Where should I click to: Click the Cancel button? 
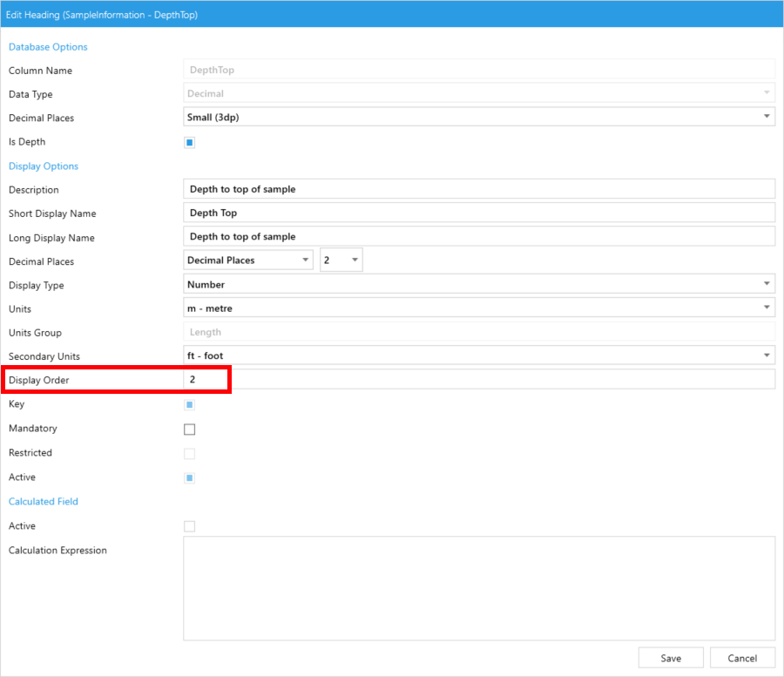742,658
